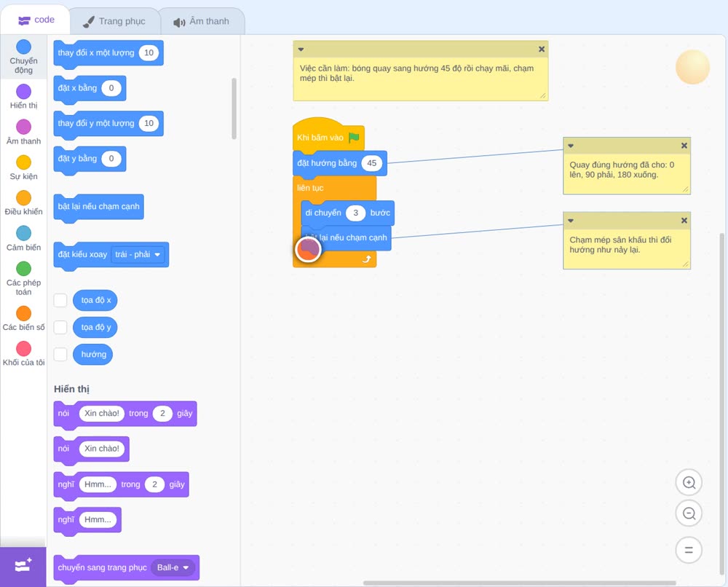The width and height of the screenshot is (728, 587).
Task: Select the Điều khiển category circle
Action: tap(24, 198)
